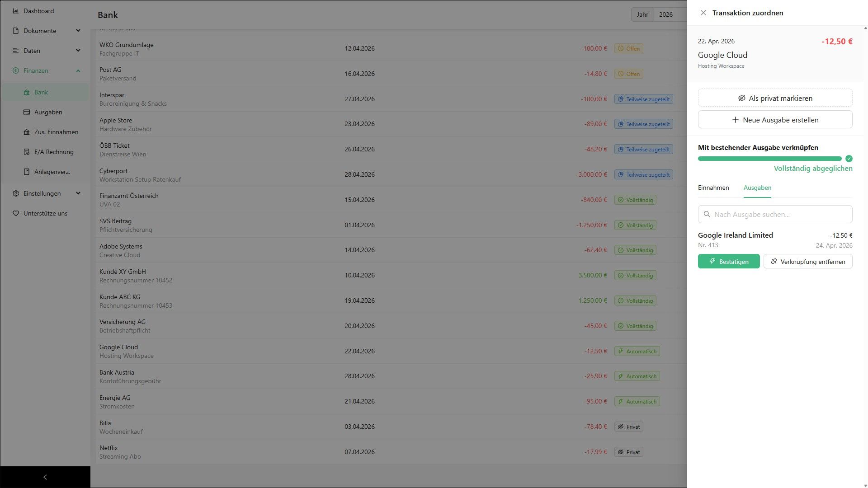The image size is (868, 488).
Task: Open the 2026 year selector
Action: (670, 14)
